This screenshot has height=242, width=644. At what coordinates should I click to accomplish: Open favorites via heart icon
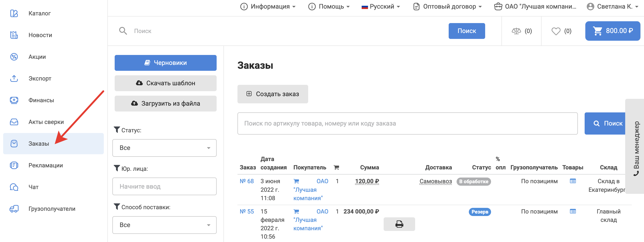click(x=556, y=31)
